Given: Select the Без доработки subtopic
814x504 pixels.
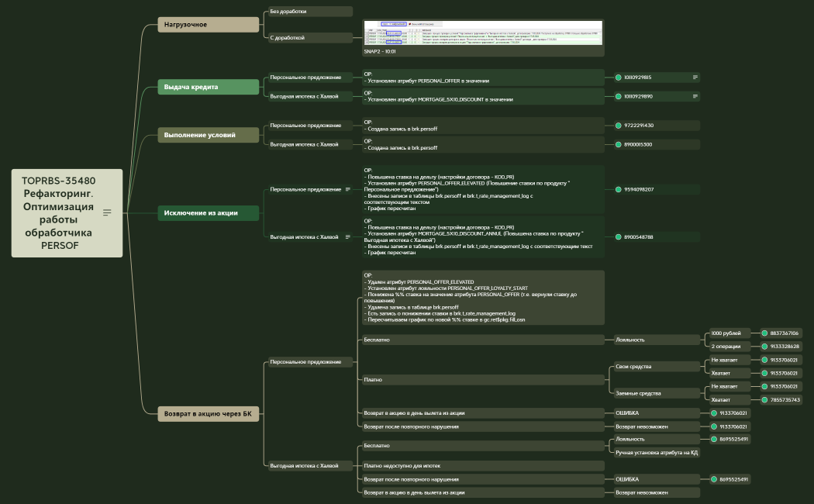Looking at the screenshot, I should (309, 12).
